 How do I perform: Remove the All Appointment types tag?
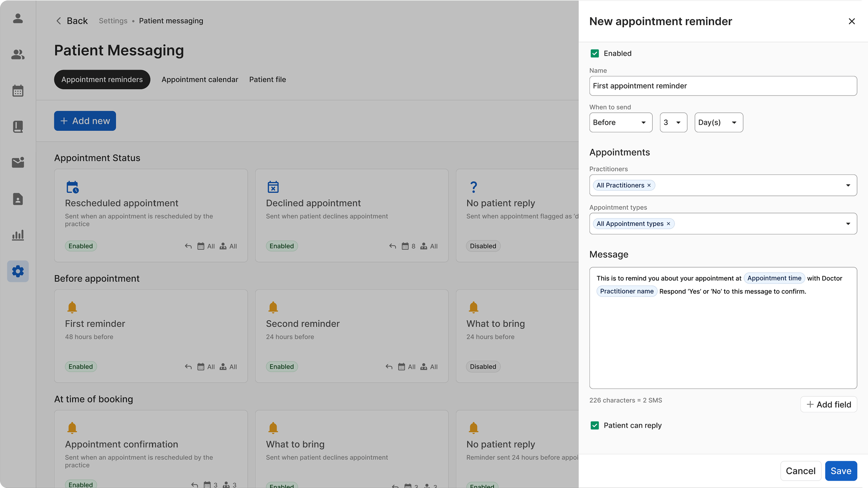(668, 224)
